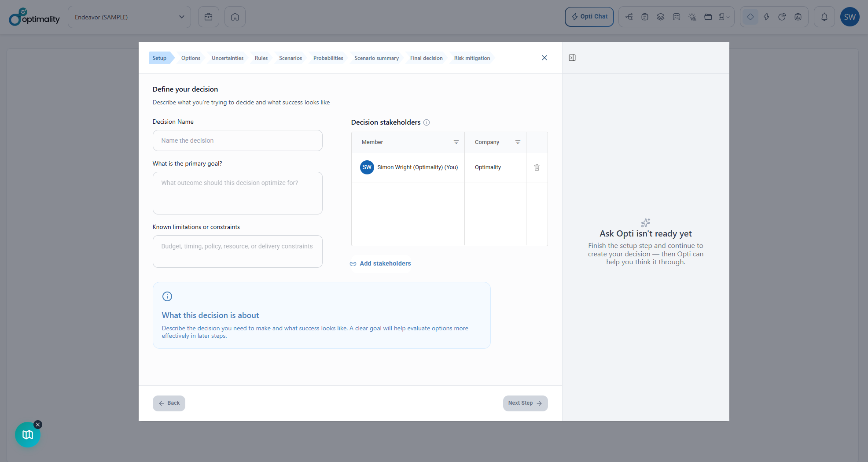This screenshot has height=462, width=868.
Task: Open notifications bell
Action: (824, 17)
